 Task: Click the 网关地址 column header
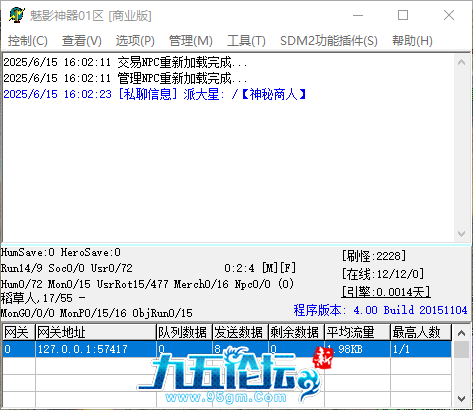(x=96, y=332)
